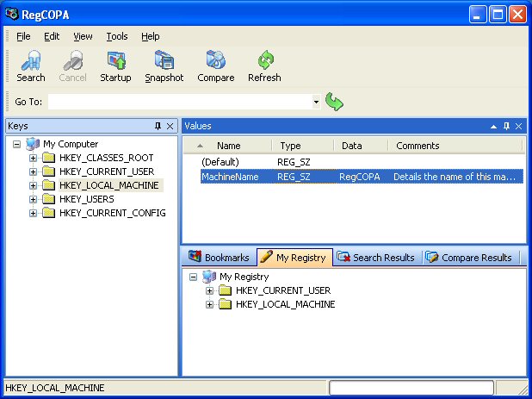532x399 pixels.
Task: Minimize the RegCOPA window
Action: (x=478, y=15)
